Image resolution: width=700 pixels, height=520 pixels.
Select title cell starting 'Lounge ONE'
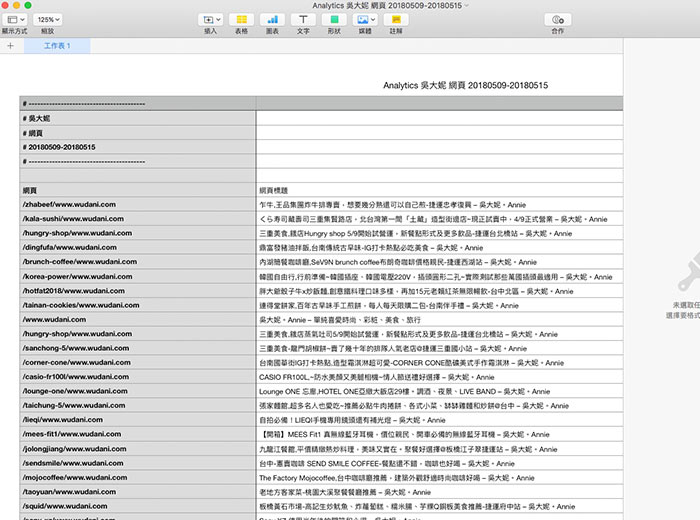pos(439,391)
